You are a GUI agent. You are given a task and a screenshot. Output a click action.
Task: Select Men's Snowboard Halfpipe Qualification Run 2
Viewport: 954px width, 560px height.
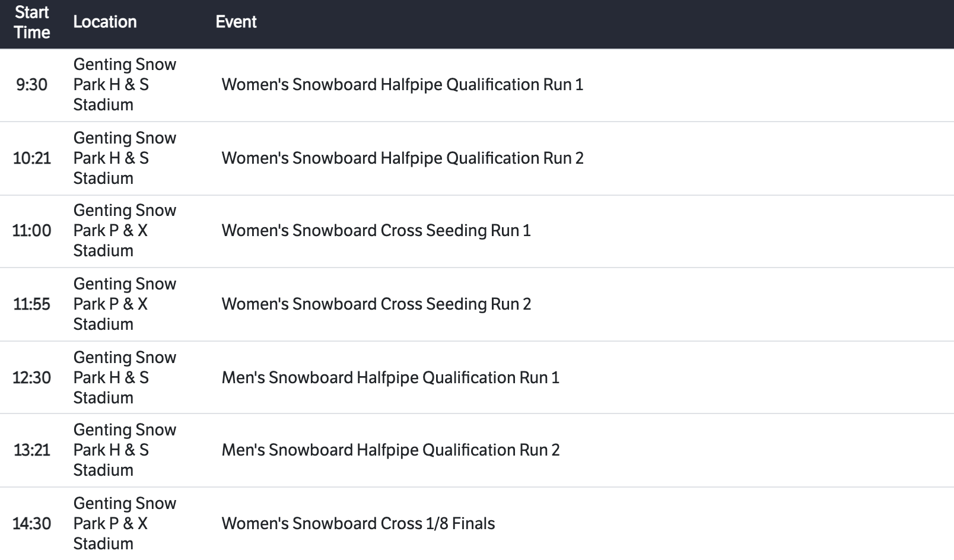coord(390,450)
